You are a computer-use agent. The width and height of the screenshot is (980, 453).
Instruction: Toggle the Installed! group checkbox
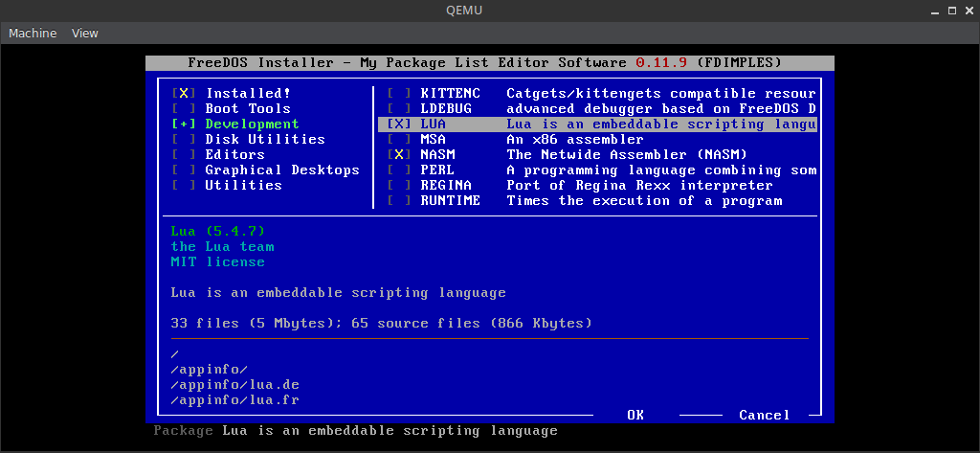pos(183,93)
